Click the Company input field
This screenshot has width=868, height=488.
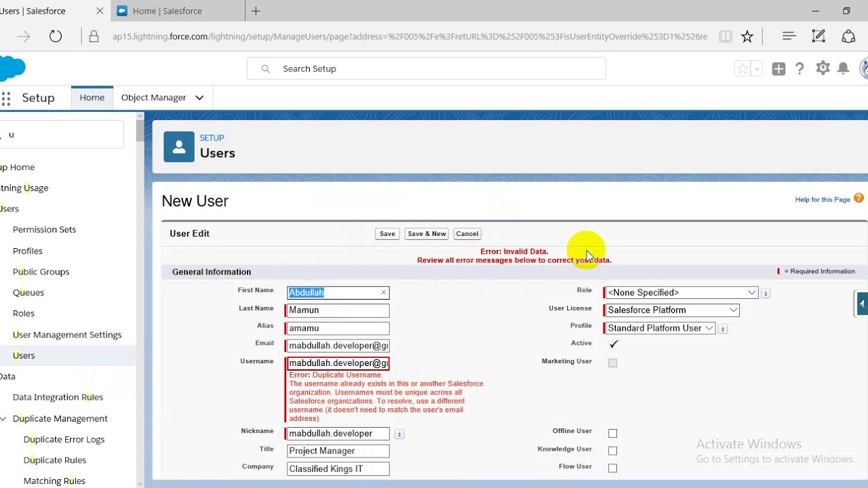338,469
